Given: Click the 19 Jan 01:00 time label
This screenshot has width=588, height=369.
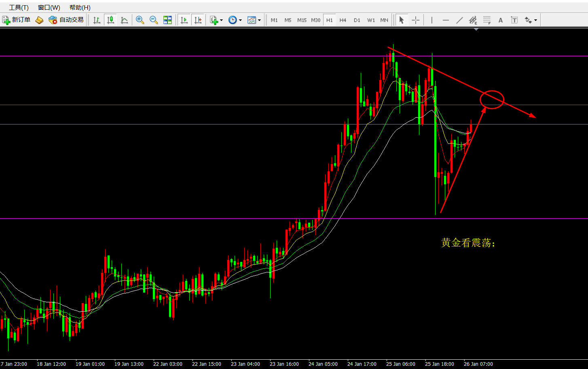Looking at the screenshot, I should (90, 364).
